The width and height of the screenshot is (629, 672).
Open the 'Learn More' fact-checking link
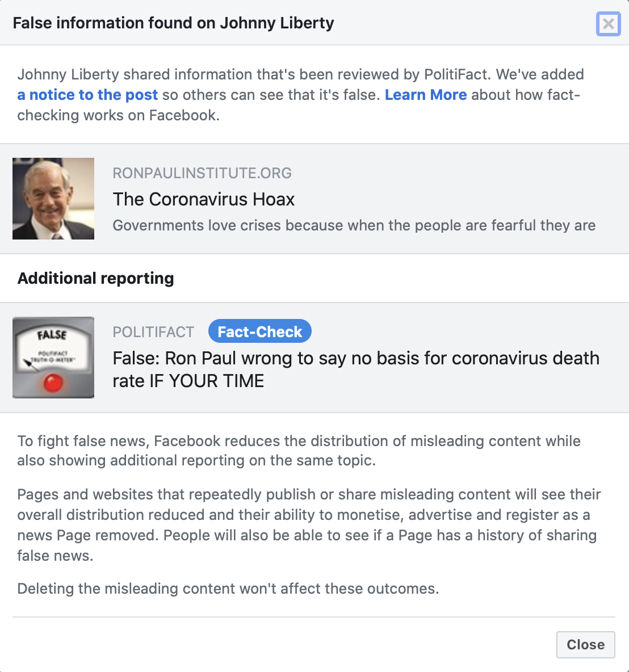point(426,95)
